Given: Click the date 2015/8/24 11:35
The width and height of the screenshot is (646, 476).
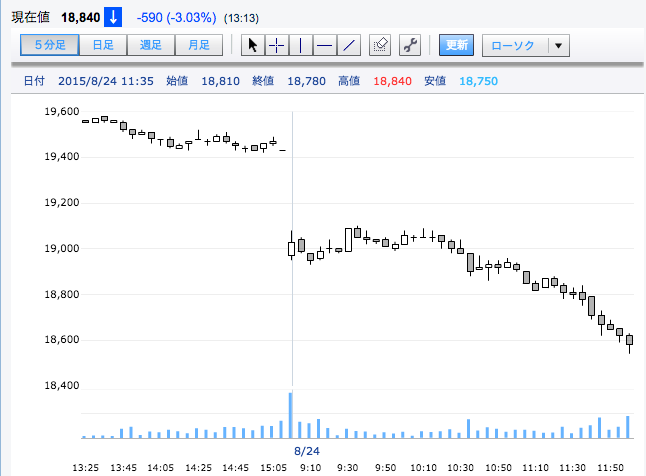Looking at the screenshot, I should [x=106, y=81].
